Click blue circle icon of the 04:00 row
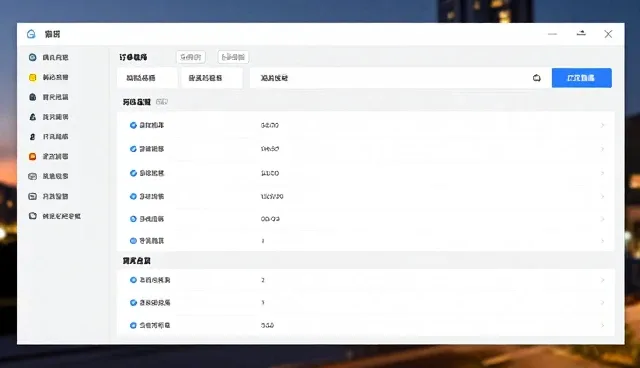The width and height of the screenshot is (640, 368). pos(133,125)
